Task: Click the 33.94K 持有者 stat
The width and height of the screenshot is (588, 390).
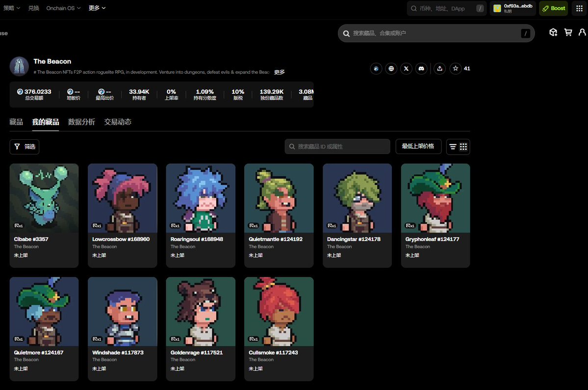Action: tap(139, 95)
